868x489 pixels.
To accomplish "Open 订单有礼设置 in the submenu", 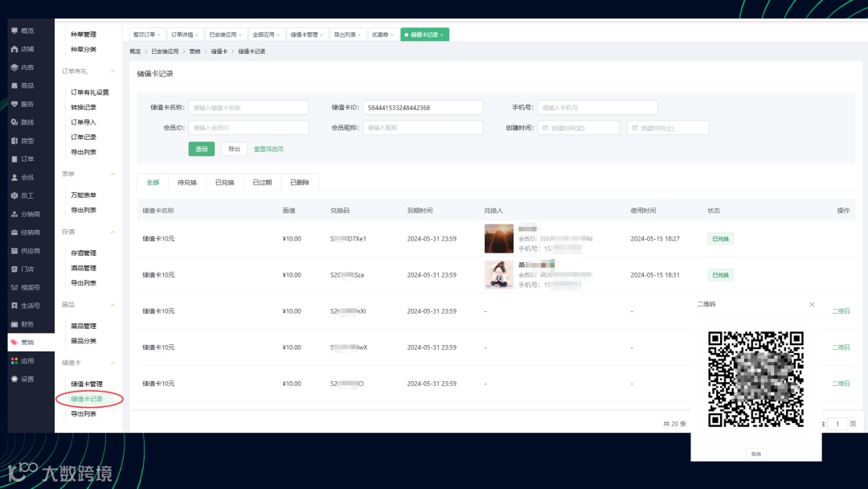I will point(90,92).
